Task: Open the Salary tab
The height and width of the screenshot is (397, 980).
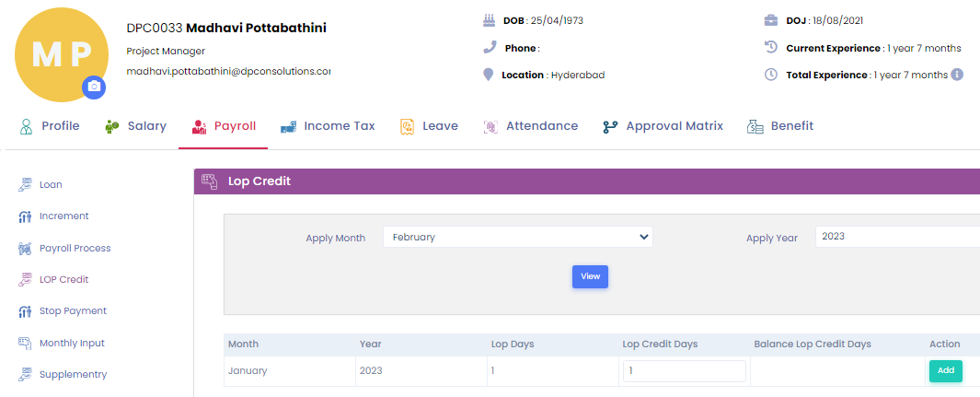Action: tap(135, 126)
